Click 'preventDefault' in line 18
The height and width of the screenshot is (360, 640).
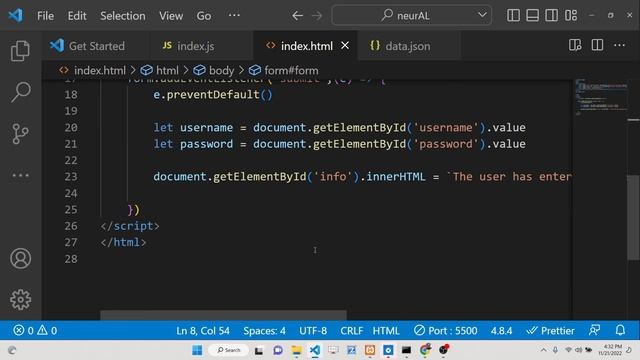pos(213,95)
